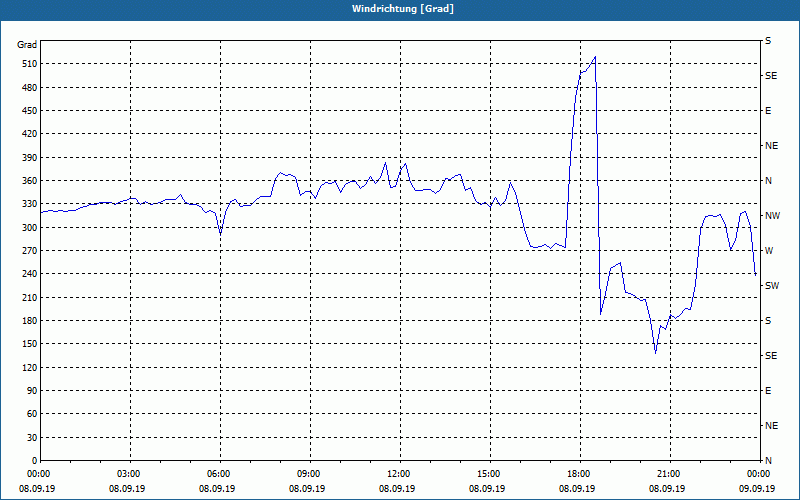Click the "00:00" label above date 09.09.19
The image size is (800, 500).
point(758,474)
